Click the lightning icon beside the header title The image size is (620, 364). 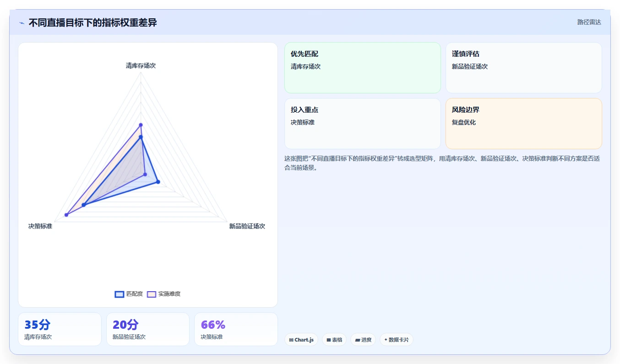pos(22,23)
